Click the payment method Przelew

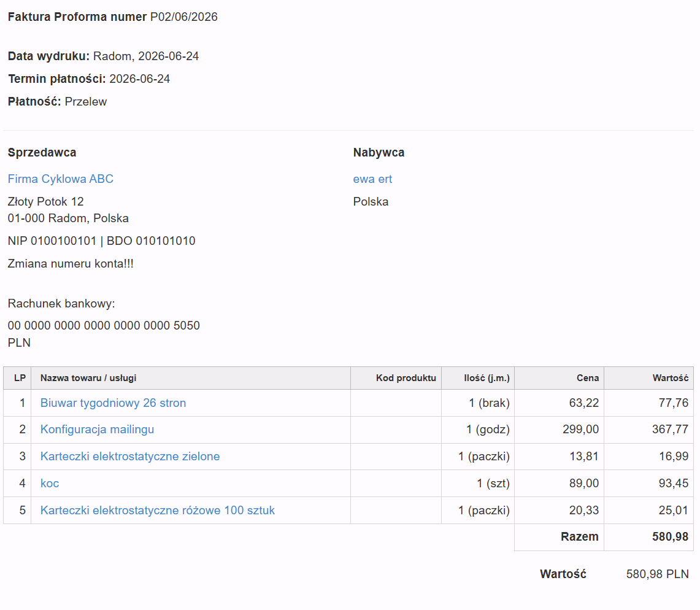click(x=86, y=102)
